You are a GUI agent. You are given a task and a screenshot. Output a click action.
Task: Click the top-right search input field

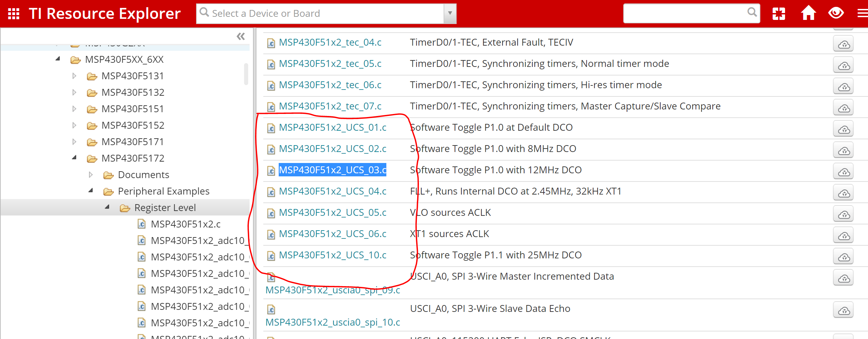coord(689,13)
